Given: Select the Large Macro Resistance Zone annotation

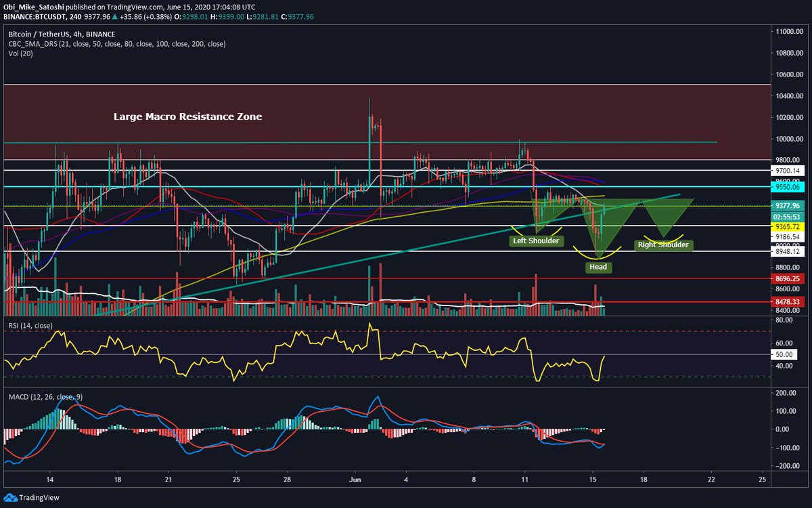Looking at the screenshot, I should pos(187,117).
